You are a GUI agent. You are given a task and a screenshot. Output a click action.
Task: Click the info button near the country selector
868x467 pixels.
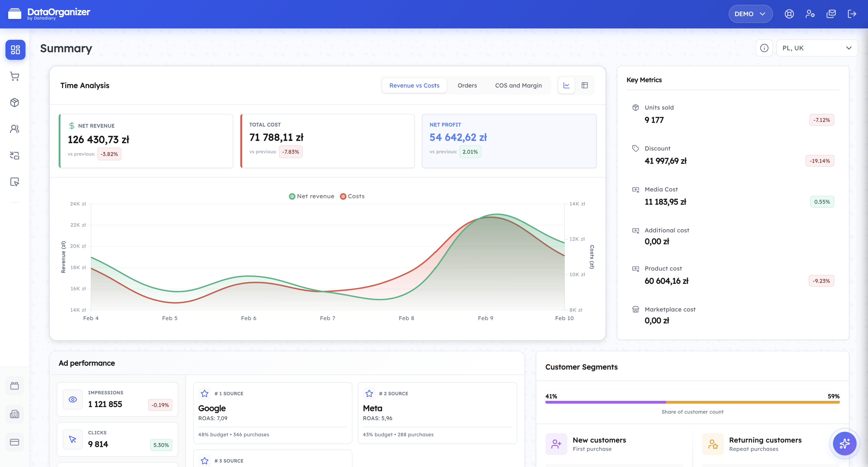(764, 48)
